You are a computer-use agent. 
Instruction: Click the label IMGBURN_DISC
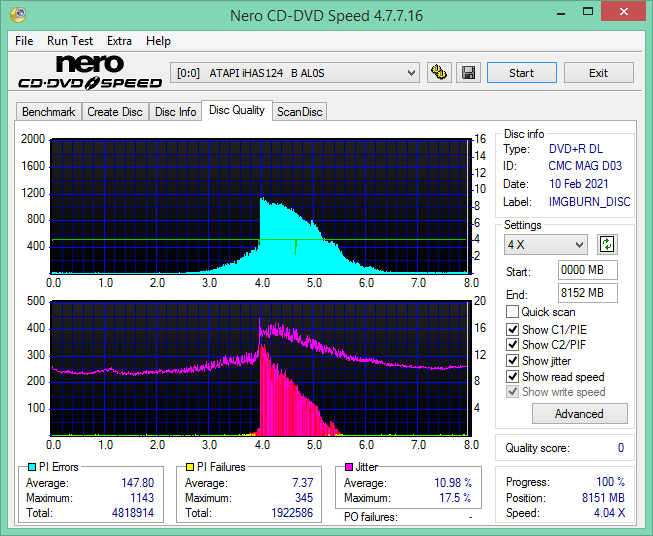tap(589, 202)
